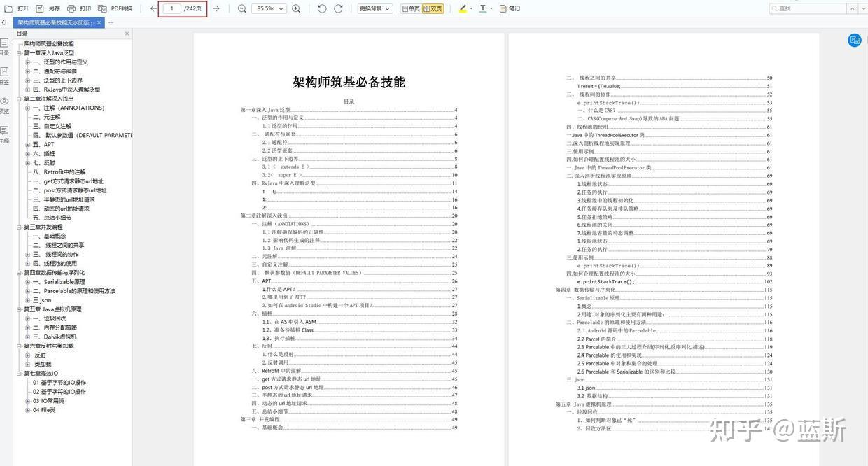Select 第七章高效IO in outline
Image resolution: width=868 pixels, height=466 pixels.
pyautogui.click(x=41, y=374)
